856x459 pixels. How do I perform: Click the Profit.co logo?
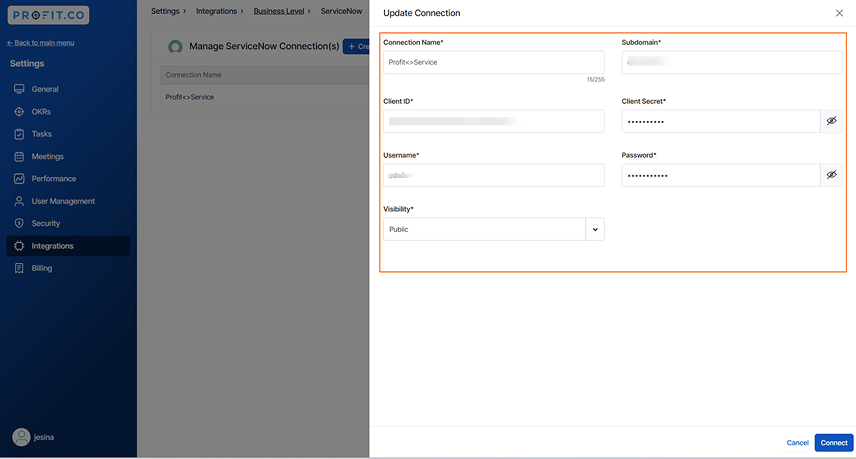(48, 15)
